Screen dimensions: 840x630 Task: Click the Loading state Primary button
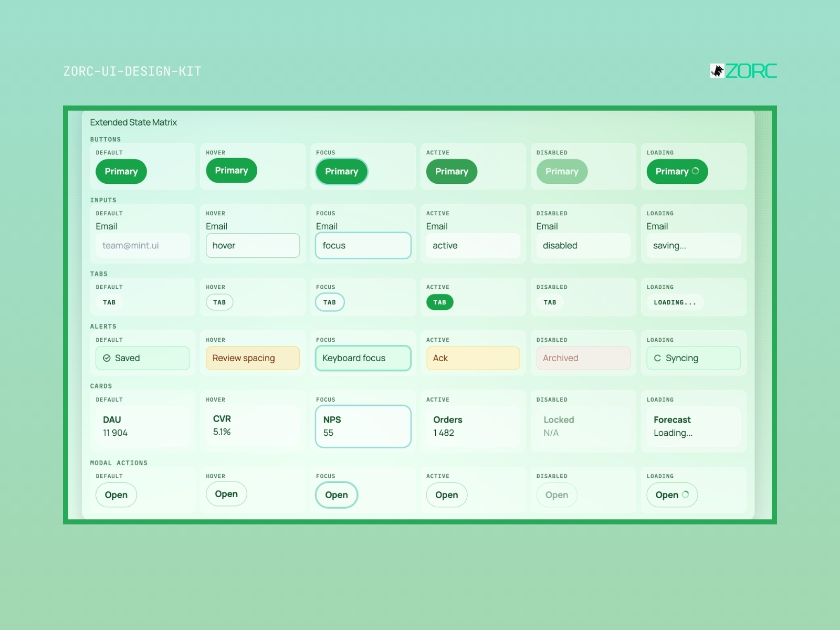[x=677, y=172]
